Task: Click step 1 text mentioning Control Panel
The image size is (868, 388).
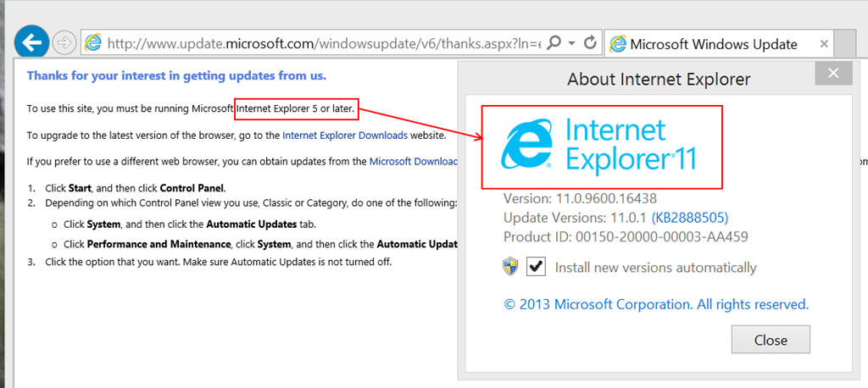Action: point(136,187)
